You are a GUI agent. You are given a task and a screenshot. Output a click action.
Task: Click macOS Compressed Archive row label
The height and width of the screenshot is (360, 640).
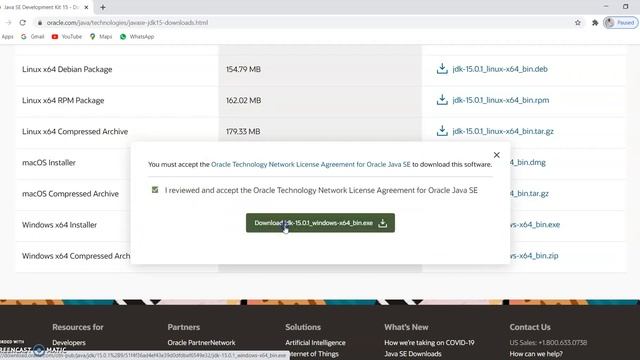pos(70,193)
